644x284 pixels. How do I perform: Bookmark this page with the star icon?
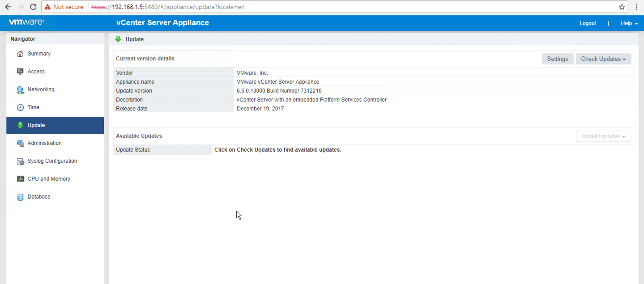pyautogui.click(x=622, y=7)
